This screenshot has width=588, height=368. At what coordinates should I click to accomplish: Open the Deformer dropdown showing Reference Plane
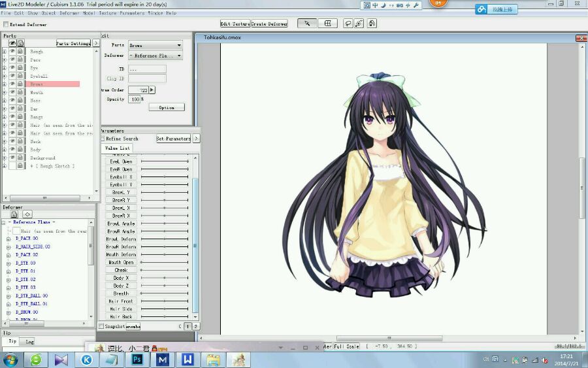tap(155, 56)
